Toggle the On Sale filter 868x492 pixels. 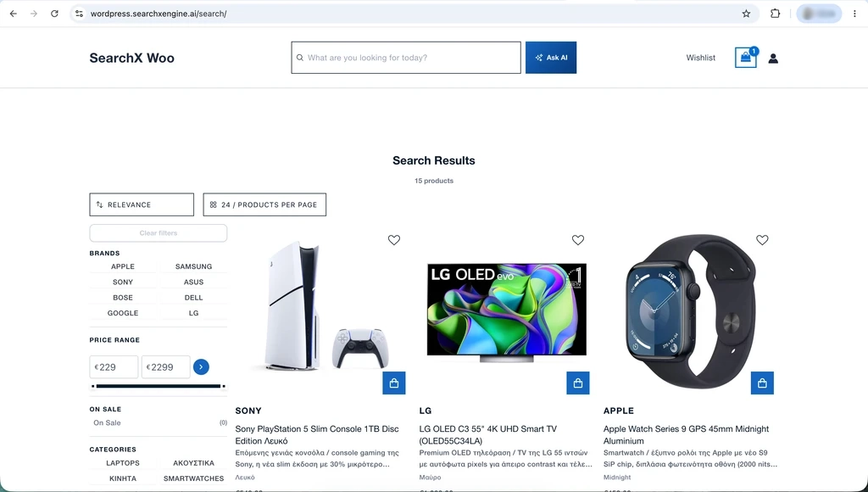point(159,422)
